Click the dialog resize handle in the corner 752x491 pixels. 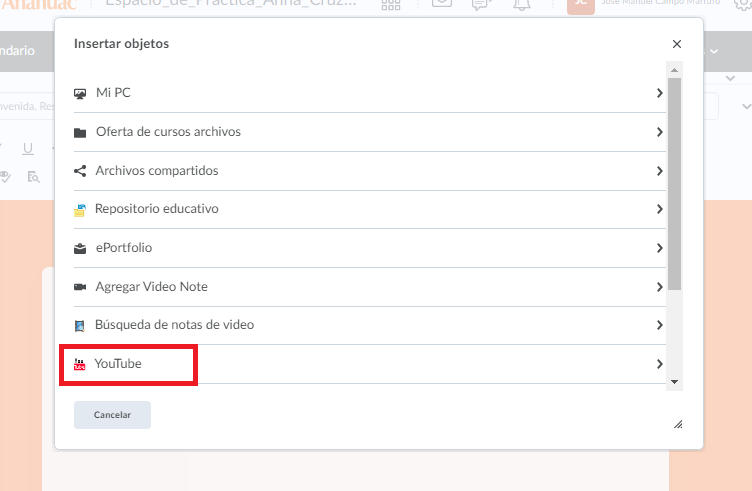(678, 424)
